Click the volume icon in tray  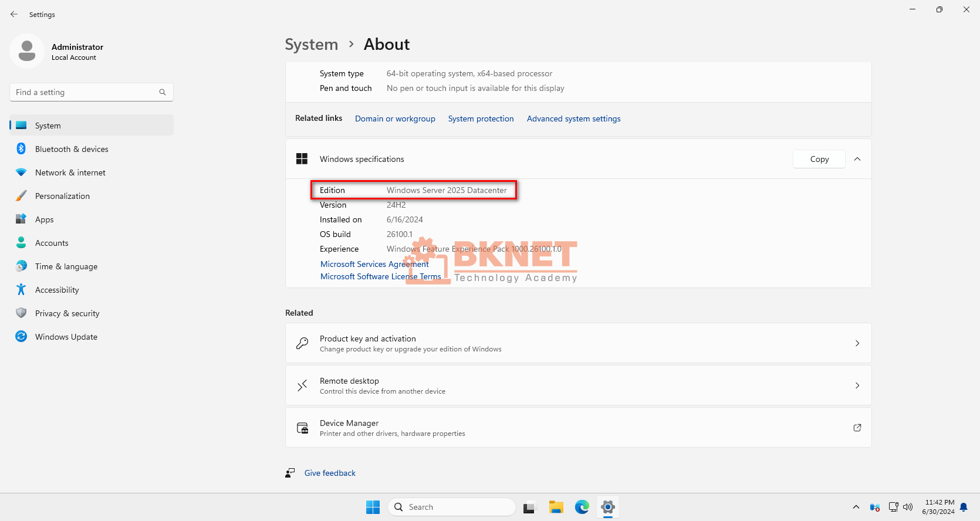tap(908, 507)
